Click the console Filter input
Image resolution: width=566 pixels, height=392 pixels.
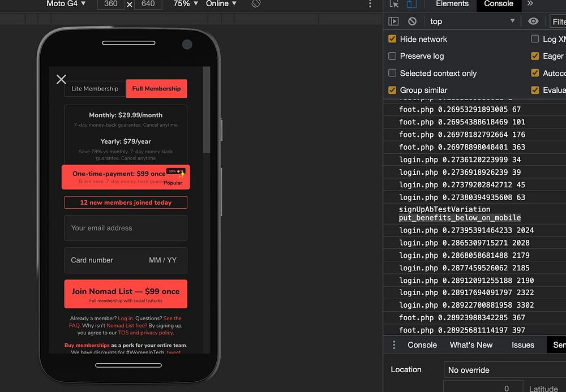pos(558,21)
